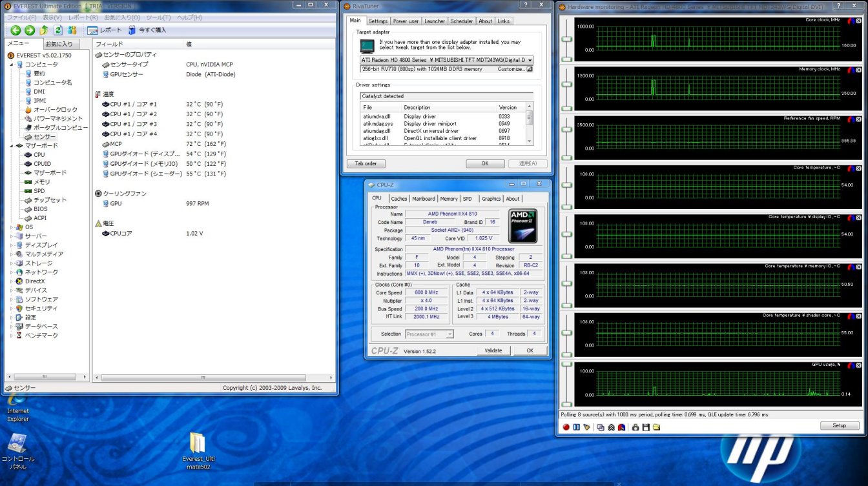Click the red record button in Hardware monitoring
868x486 pixels.
coord(566,427)
